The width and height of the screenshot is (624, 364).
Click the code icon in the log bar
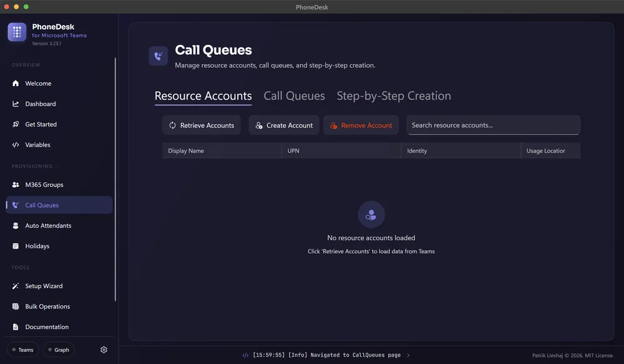(245, 355)
